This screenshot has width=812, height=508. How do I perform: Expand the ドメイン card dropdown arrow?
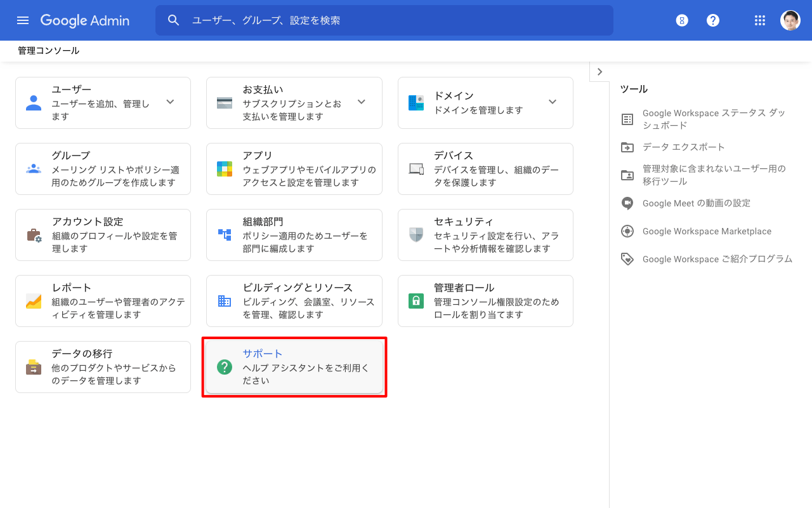tap(553, 102)
